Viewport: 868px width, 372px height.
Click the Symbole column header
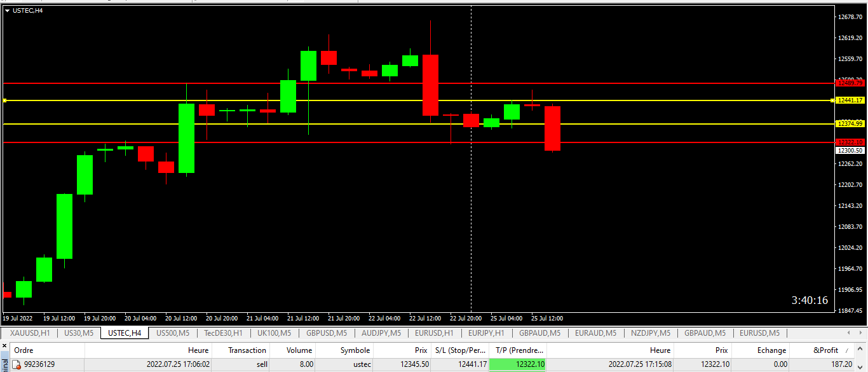(x=355, y=350)
